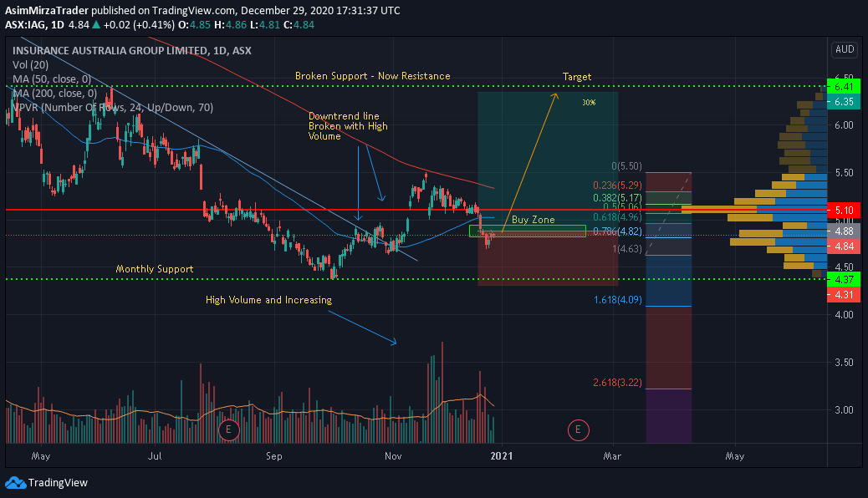The width and height of the screenshot is (868, 498).
Task: Select the red 4.31 price label
Action: point(844,295)
